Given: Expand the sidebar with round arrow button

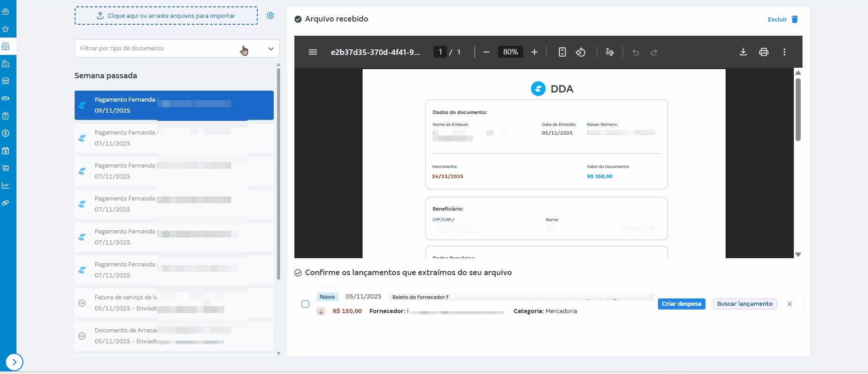Looking at the screenshot, I should 15,362.
